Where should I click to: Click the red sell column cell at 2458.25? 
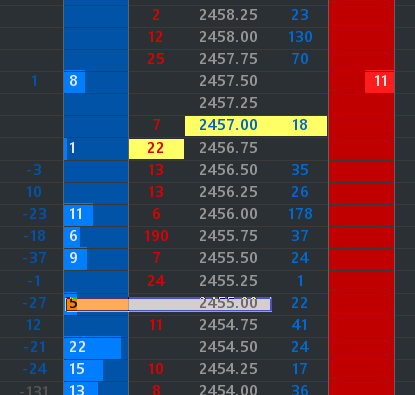(x=361, y=15)
